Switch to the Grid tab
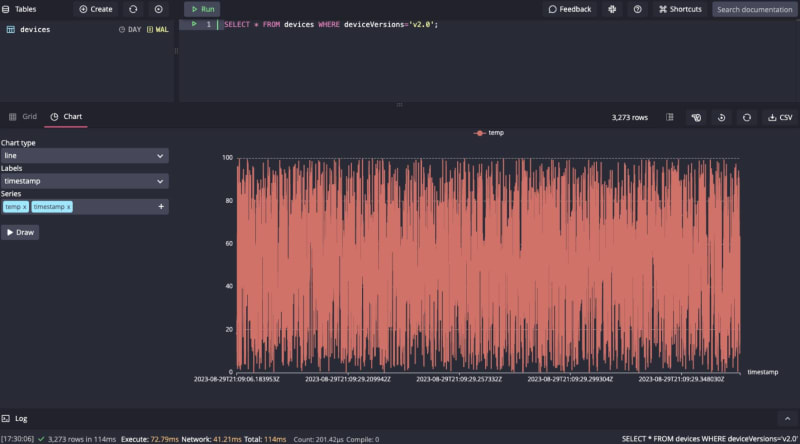800x444 pixels. 23,116
